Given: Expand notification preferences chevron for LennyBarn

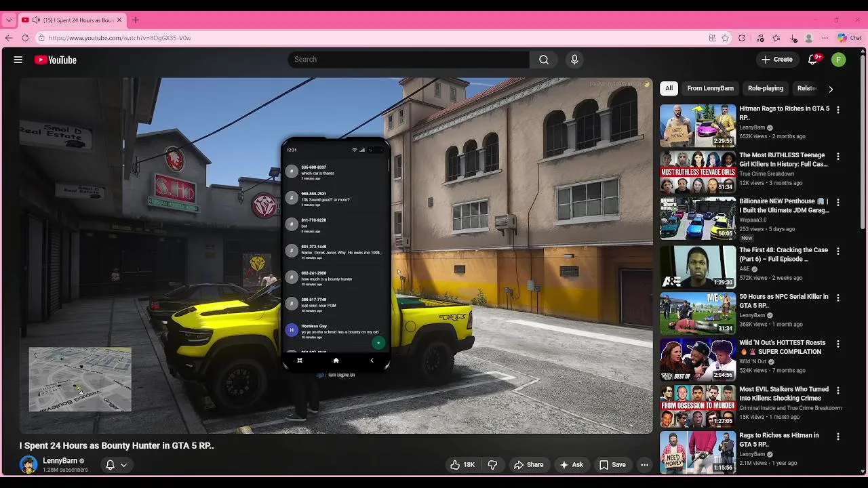Looking at the screenshot, I should click(x=124, y=465).
